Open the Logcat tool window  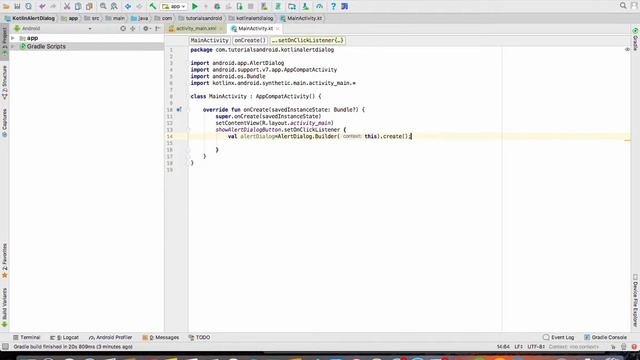(x=64, y=338)
